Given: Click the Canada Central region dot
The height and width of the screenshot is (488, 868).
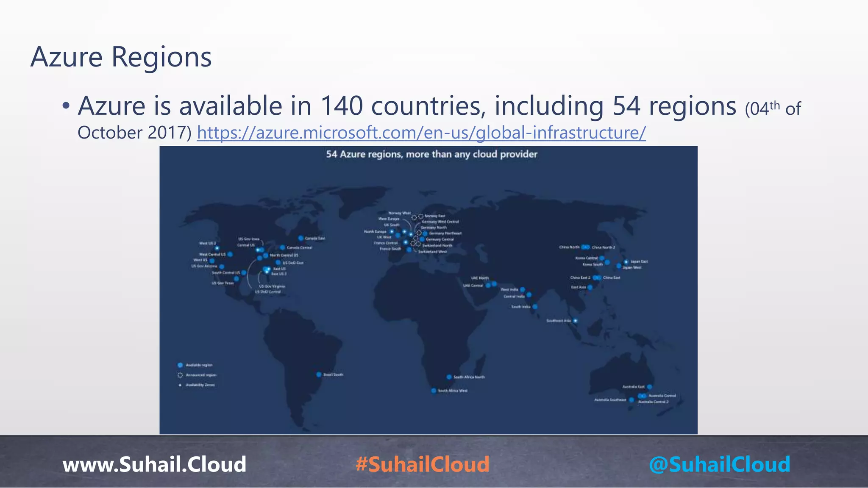Looking at the screenshot, I should pyautogui.click(x=282, y=247).
